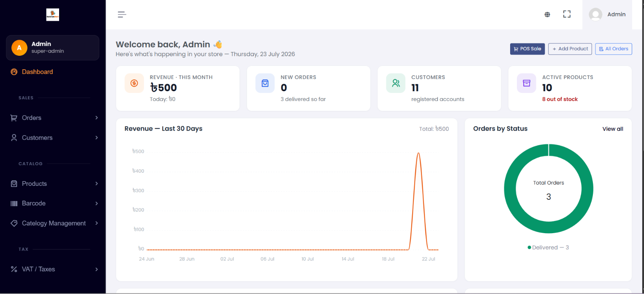Image resolution: width=644 pixels, height=294 pixels.
Task: Click 'View all' in Orders by Status
Action: pyautogui.click(x=613, y=129)
